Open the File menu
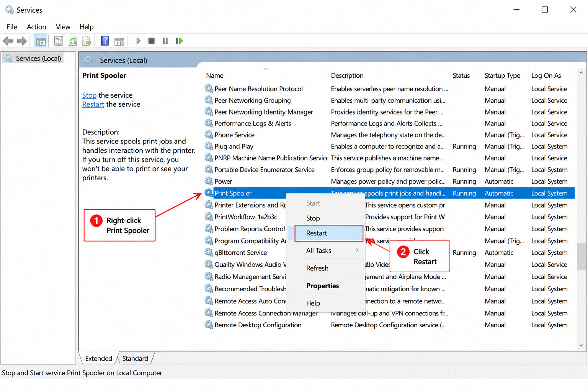 click(x=12, y=27)
